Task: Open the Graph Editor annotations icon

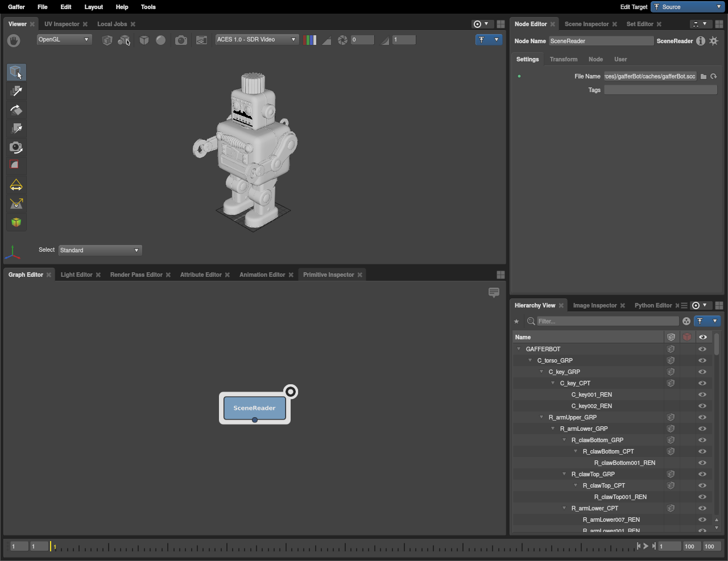Action: click(x=494, y=293)
